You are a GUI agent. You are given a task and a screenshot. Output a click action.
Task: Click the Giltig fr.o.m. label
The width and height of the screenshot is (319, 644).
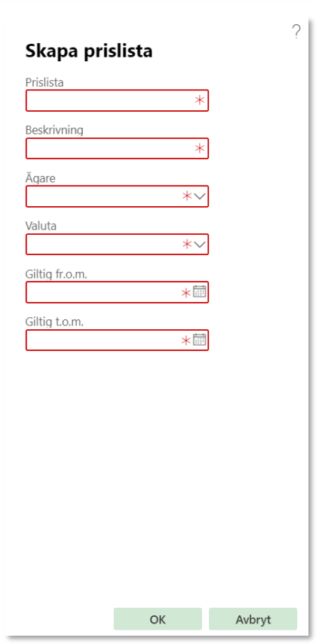click(57, 274)
